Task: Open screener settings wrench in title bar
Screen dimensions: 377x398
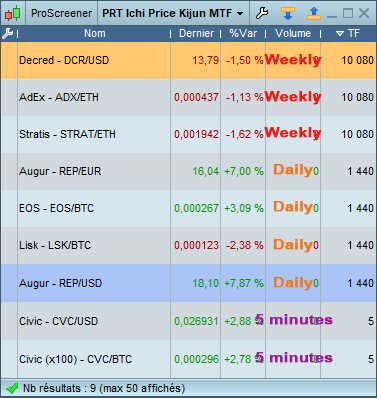Action: click(262, 13)
